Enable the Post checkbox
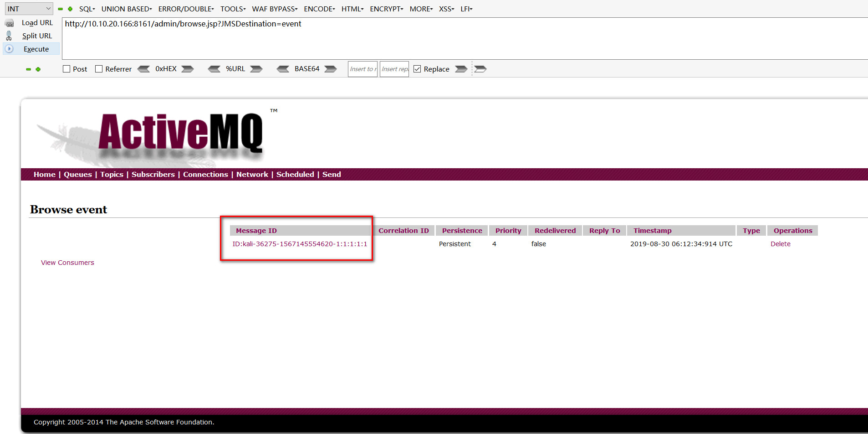This screenshot has width=868, height=434. tap(66, 69)
